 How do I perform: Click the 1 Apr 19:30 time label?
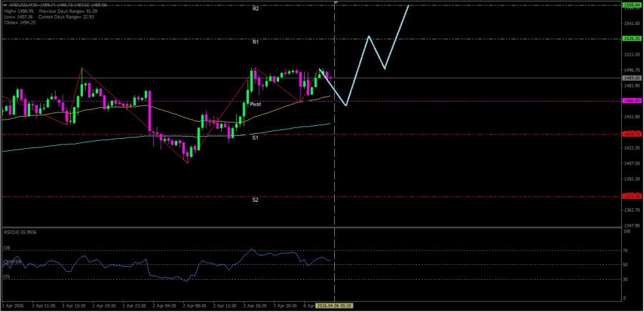point(104,306)
